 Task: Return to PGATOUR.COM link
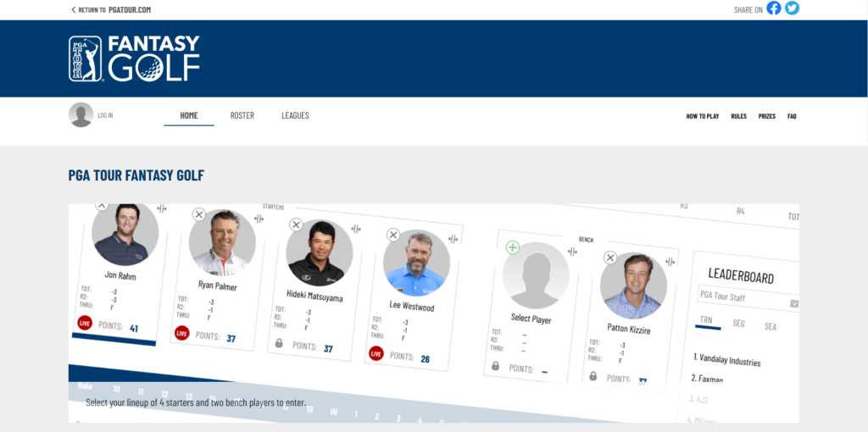point(111,9)
